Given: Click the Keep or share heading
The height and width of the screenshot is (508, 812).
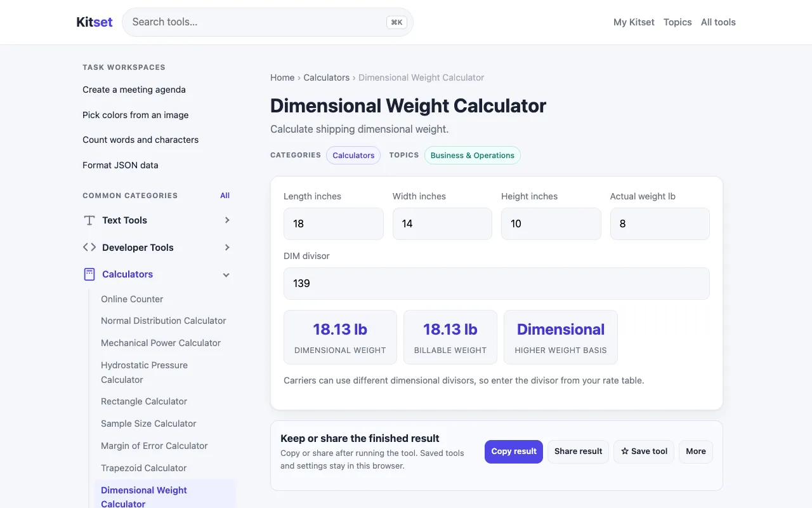Looking at the screenshot, I should [x=360, y=438].
